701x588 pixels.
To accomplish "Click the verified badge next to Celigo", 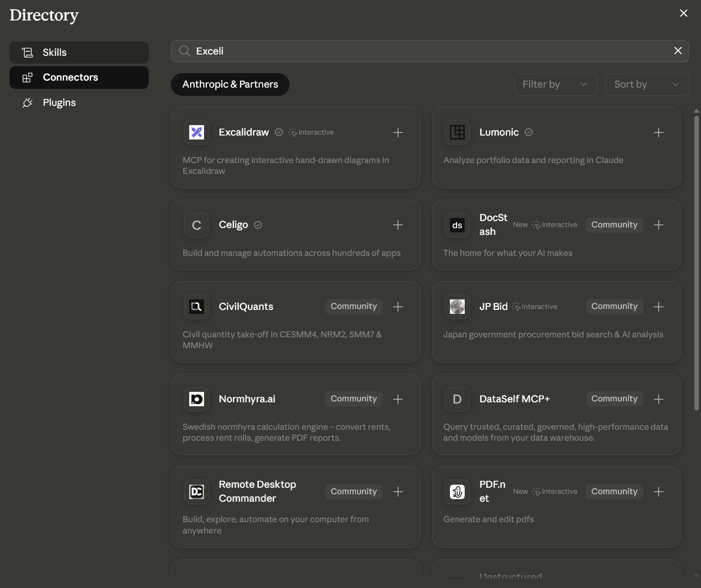I will tap(258, 225).
